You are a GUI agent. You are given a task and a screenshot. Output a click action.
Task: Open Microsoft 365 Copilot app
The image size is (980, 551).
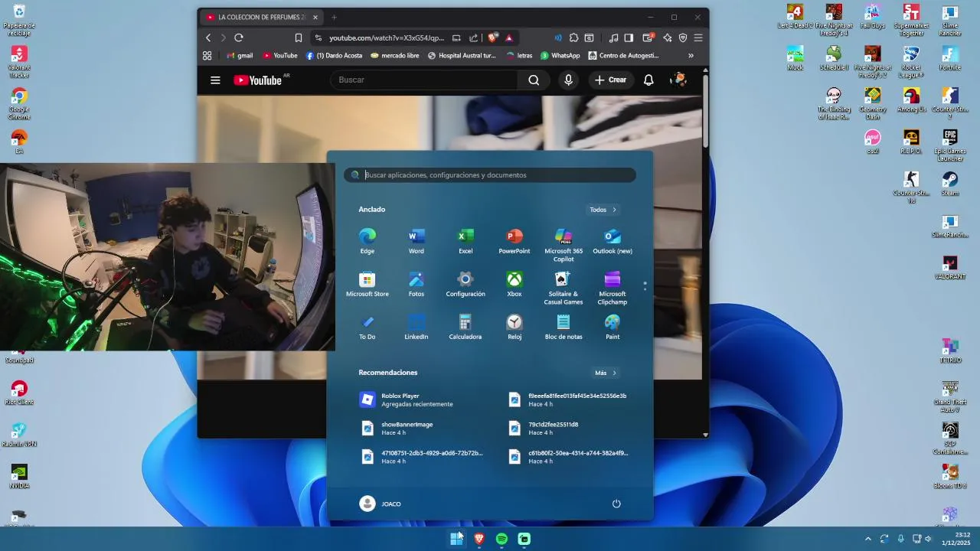point(563,245)
